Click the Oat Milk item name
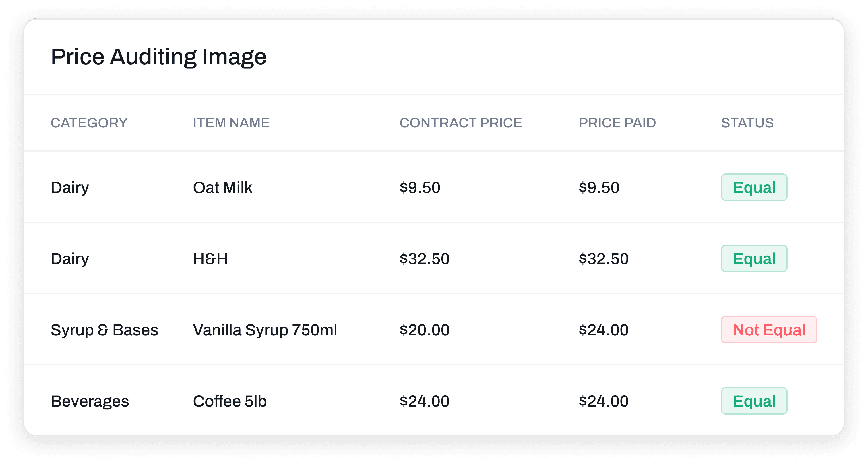Viewport: 868px width, 464px height. 222,188
